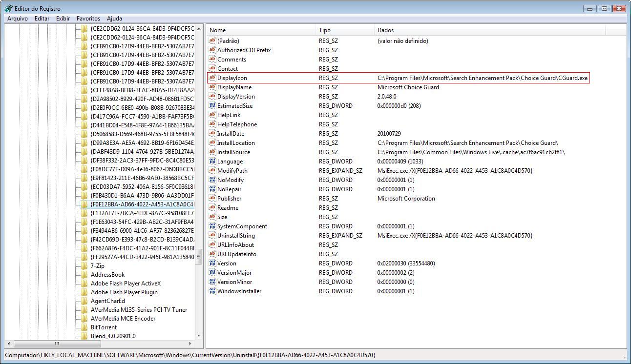Click the string icon of InstallLocation value
The height and width of the screenshot is (364, 631).
tap(212, 142)
